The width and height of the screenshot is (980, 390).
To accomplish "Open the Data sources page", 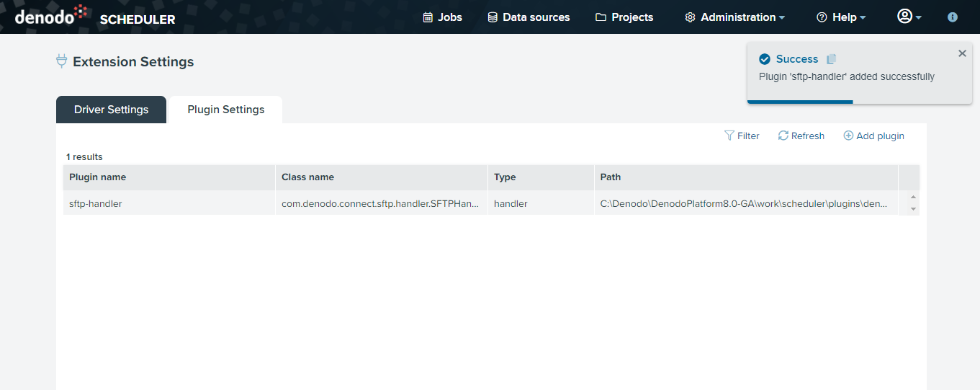I will click(529, 17).
